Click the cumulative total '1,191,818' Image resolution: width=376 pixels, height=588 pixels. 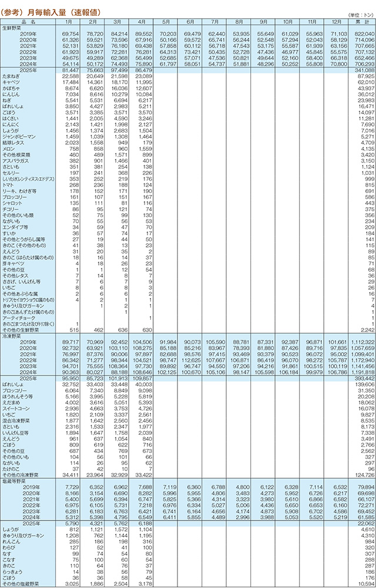coord(363,373)
